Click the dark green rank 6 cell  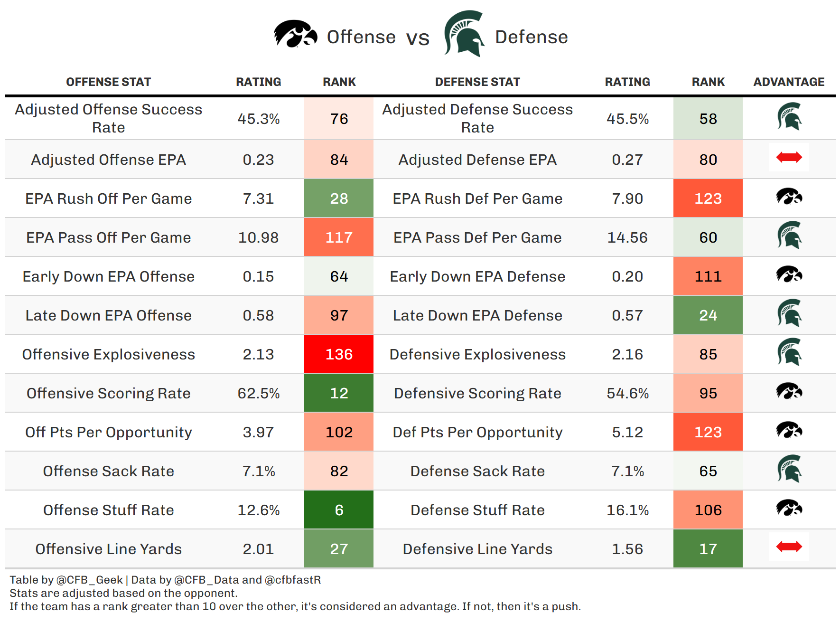339,510
